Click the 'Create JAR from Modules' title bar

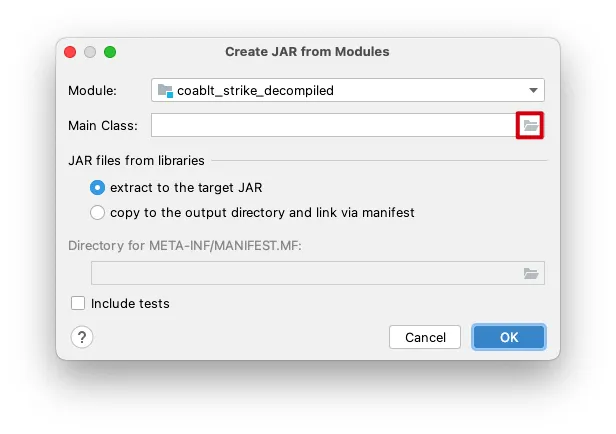coord(307,52)
